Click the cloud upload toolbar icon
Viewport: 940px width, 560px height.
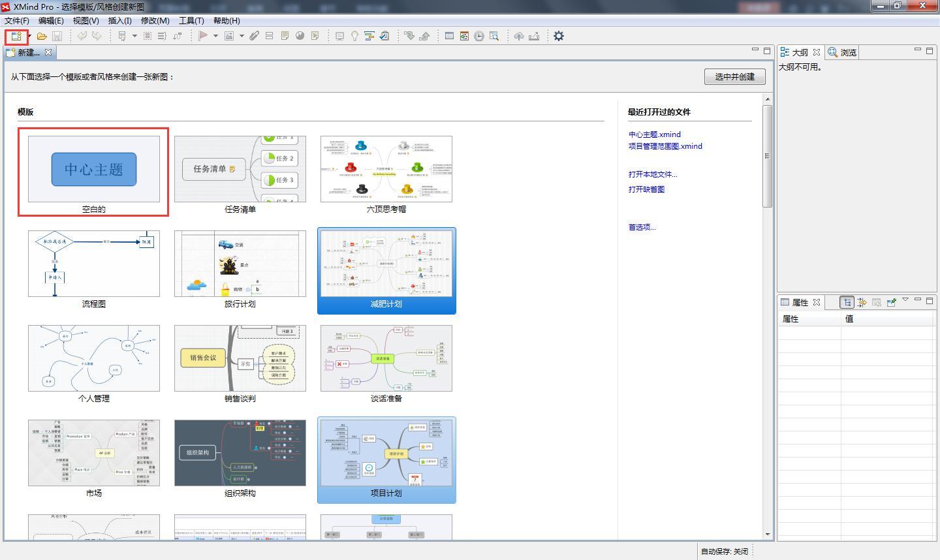pos(519,37)
